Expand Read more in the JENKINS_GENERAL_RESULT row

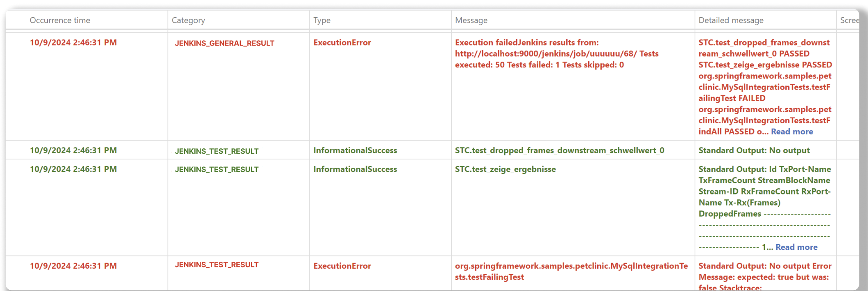(x=792, y=132)
